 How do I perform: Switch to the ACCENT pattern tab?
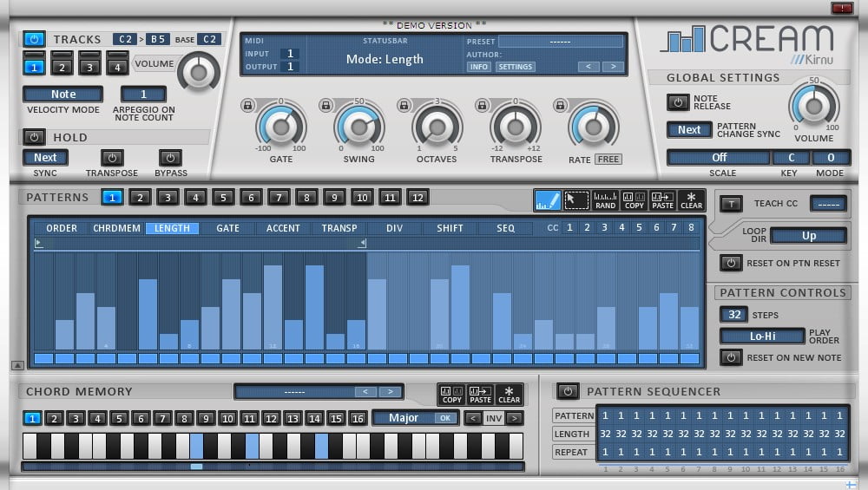click(x=283, y=228)
